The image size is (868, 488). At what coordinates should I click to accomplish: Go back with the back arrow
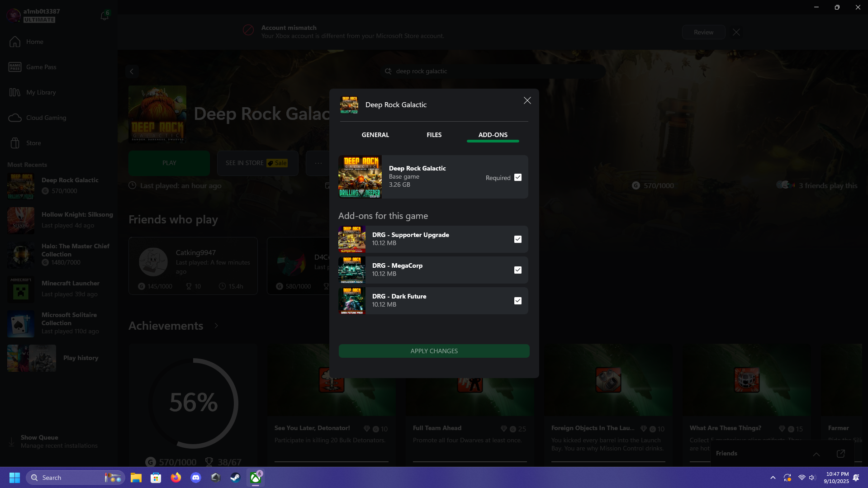pyautogui.click(x=132, y=71)
